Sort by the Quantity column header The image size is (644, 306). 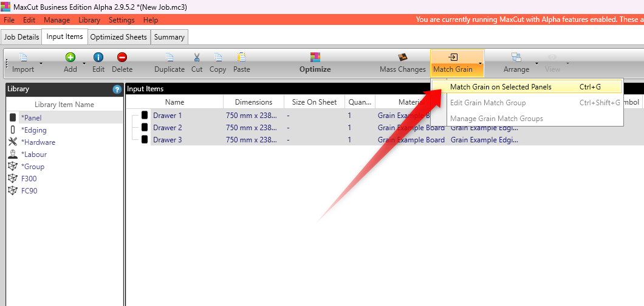pos(360,102)
